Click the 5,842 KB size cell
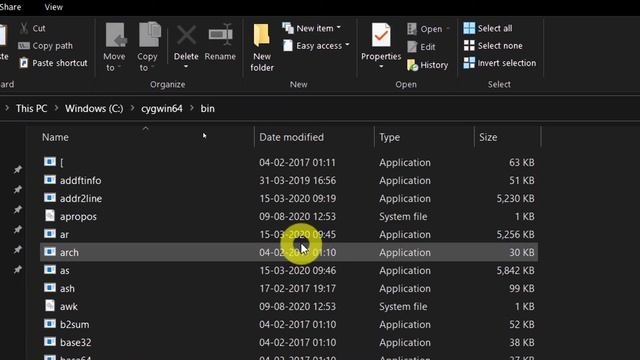This screenshot has height=360, width=640. click(515, 270)
